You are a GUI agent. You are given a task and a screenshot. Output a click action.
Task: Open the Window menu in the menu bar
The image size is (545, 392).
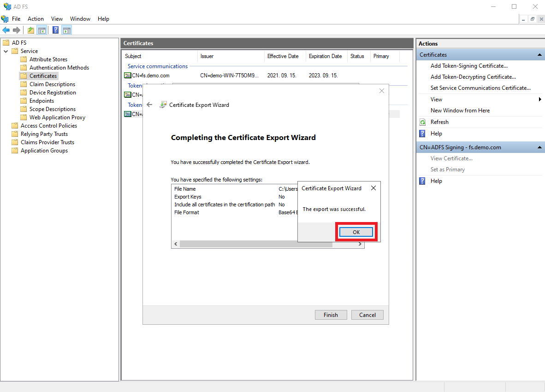(80, 19)
